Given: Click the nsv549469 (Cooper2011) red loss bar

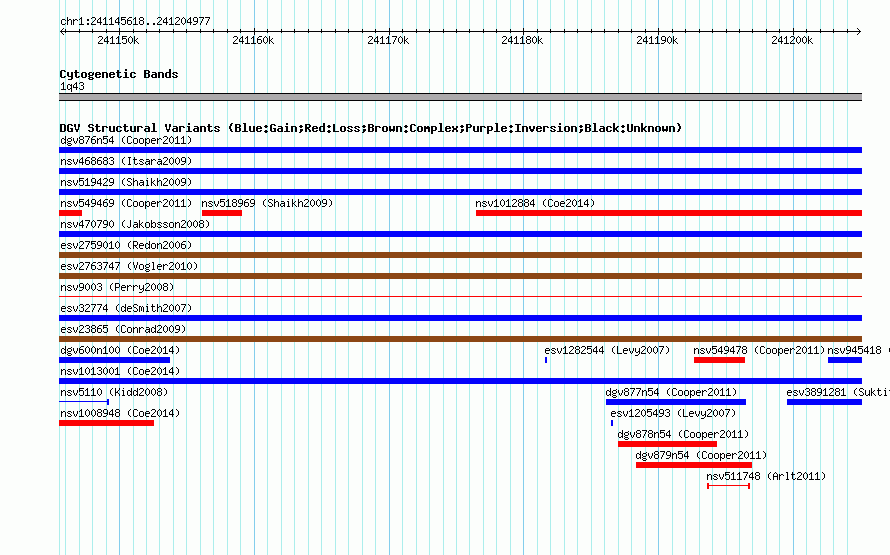Looking at the screenshot, I should pos(70,213).
